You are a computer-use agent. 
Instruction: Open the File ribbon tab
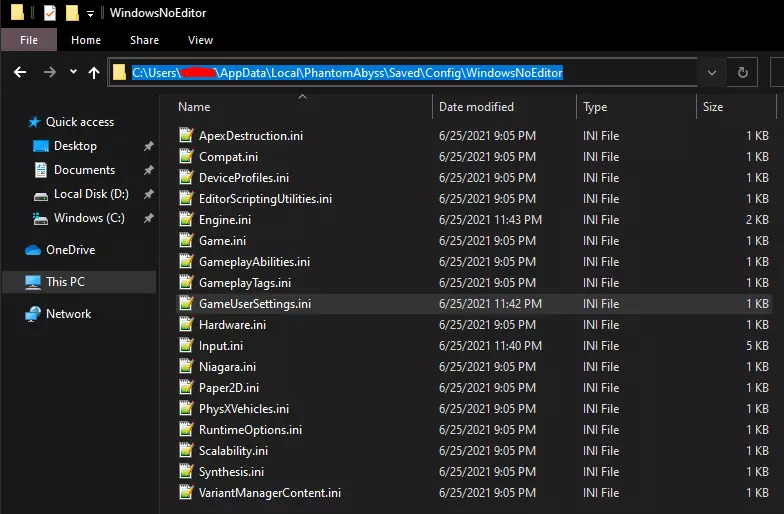click(x=28, y=40)
